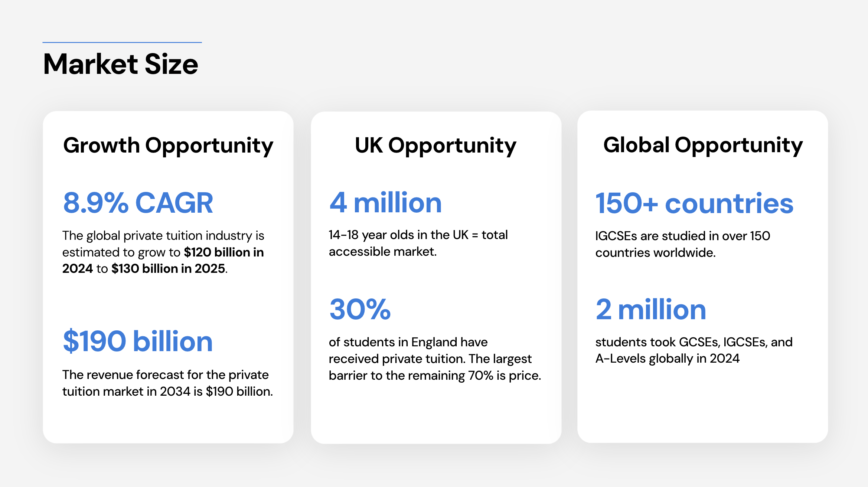Click the $190 billion statistic
Image resolution: width=868 pixels, height=487 pixels.
pyautogui.click(x=138, y=341)
